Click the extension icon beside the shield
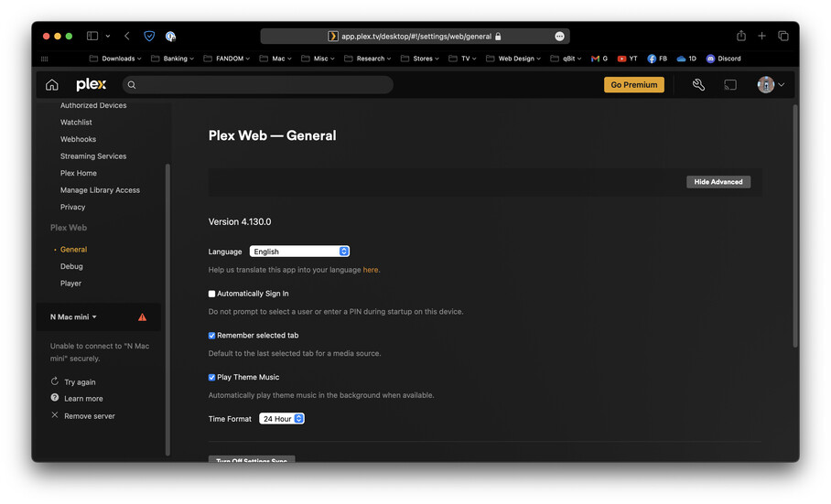Image resolution: width=831 pixels, height=504 pixels. (x=170, y=36)
